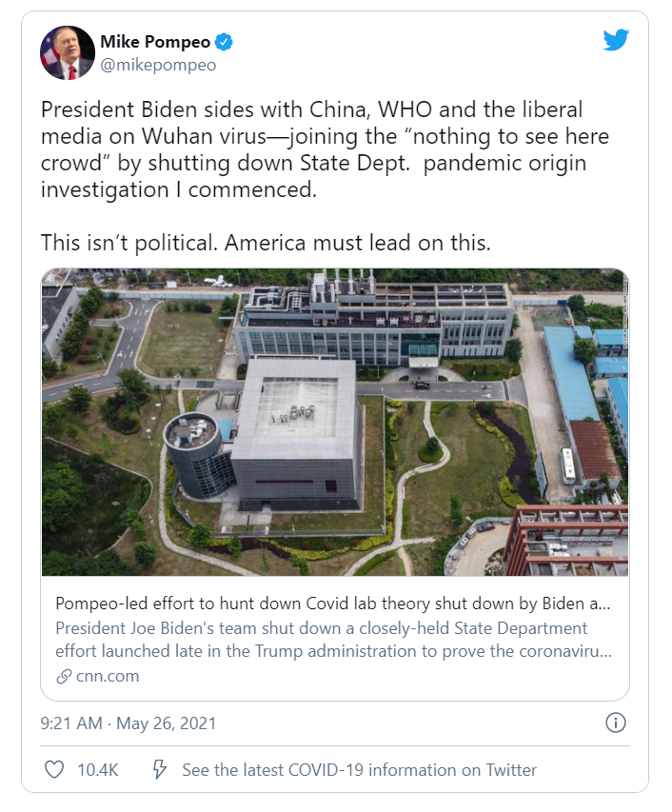Click the blue verified checkmark badge
This screenshot has width=672, height=812.
pyautogui.click(x=225, y=43)
